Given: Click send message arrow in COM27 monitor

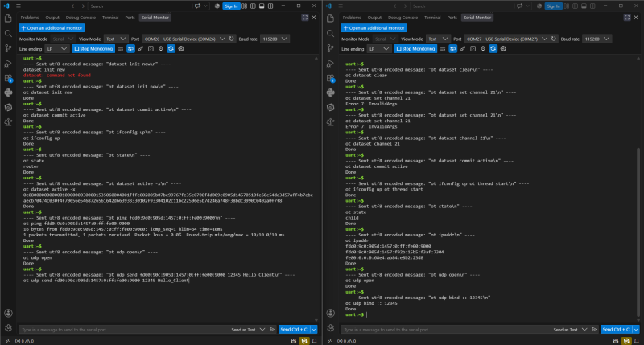Looking at the screenshot, I should pos(594,330).
